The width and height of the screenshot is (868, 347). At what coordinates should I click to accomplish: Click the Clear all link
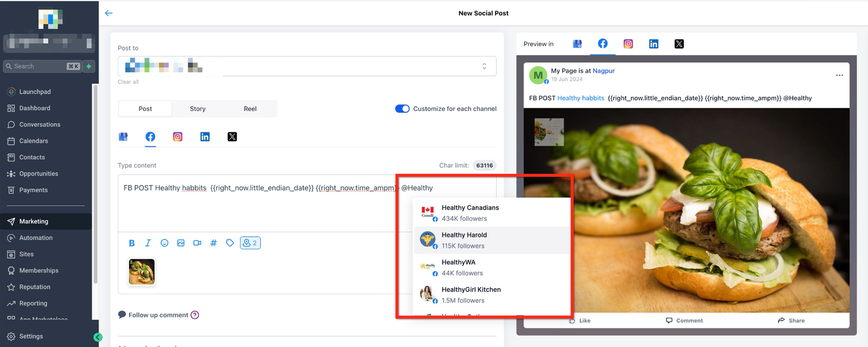(128, 82)
